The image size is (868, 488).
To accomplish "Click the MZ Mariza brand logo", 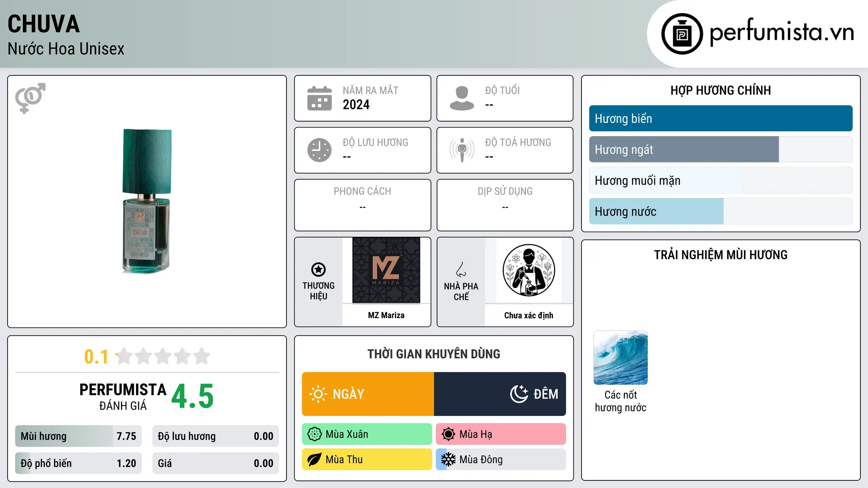I will pos(386,270).
